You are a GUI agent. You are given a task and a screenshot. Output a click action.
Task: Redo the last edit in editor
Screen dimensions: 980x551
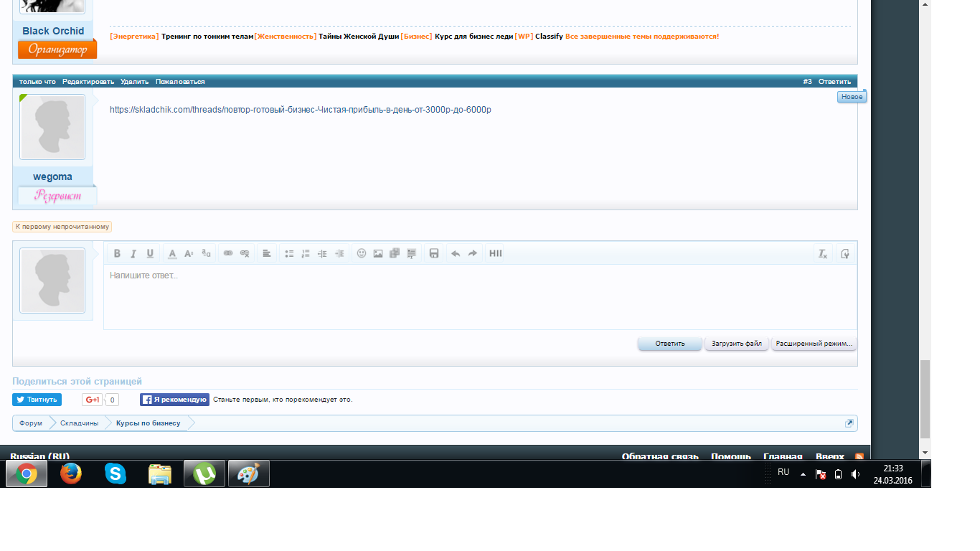473,253
